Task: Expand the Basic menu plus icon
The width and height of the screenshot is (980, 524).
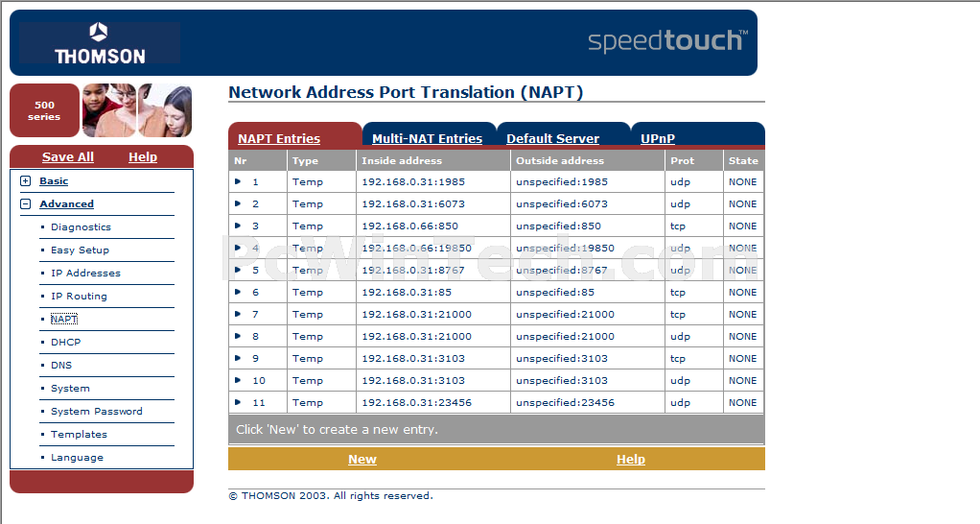Action: tap(26, 180)
